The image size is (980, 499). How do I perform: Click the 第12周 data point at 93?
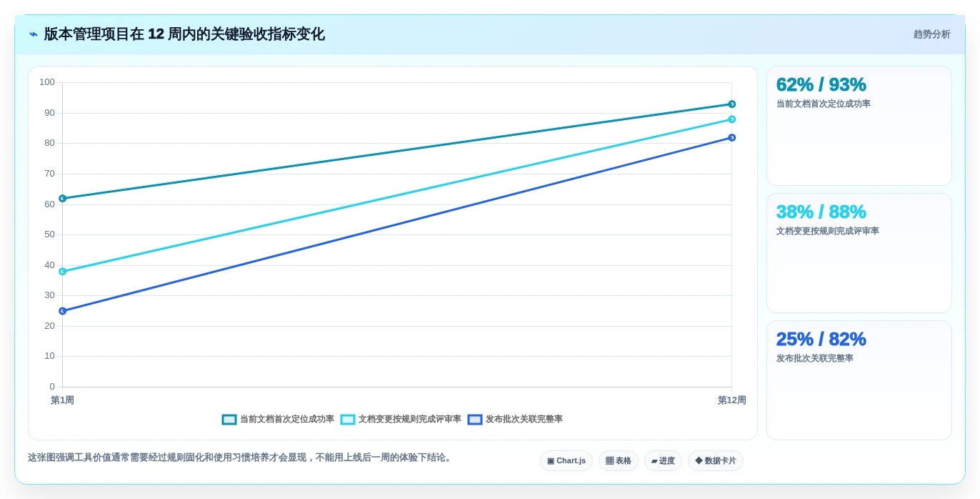pos(731,104)
